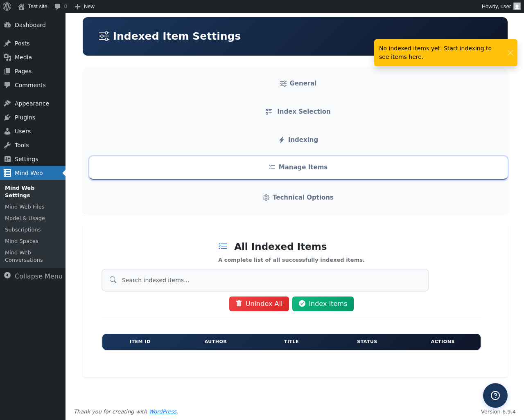Open the Media library menu
524x420 pixels.
click(33, 57)
